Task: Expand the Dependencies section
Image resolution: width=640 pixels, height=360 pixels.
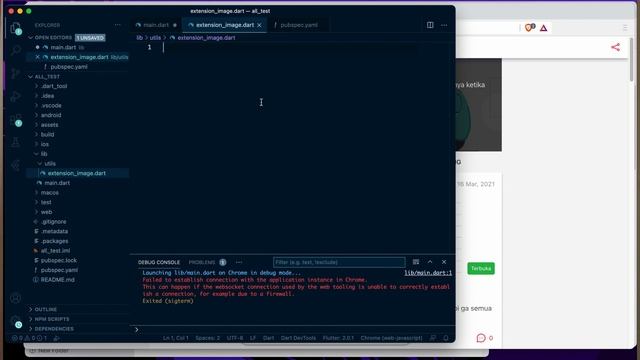Action: (54, 329)
